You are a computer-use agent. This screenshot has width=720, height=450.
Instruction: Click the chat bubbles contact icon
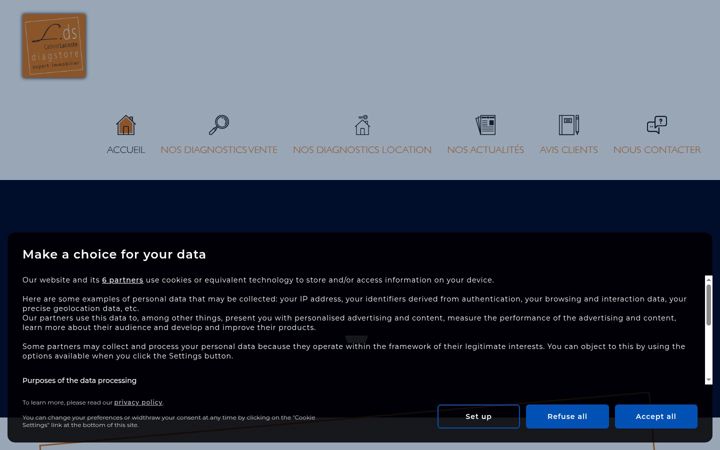657,125
